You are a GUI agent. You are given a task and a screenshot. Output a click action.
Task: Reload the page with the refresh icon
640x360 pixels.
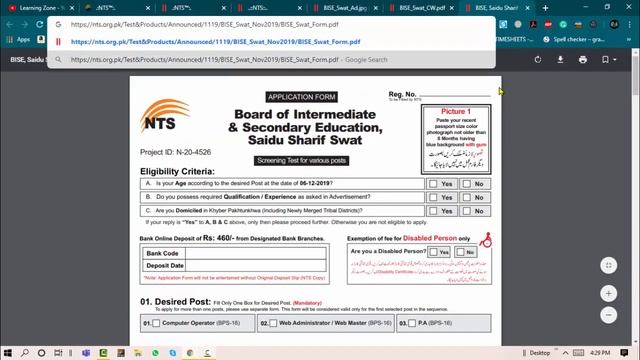40,24
